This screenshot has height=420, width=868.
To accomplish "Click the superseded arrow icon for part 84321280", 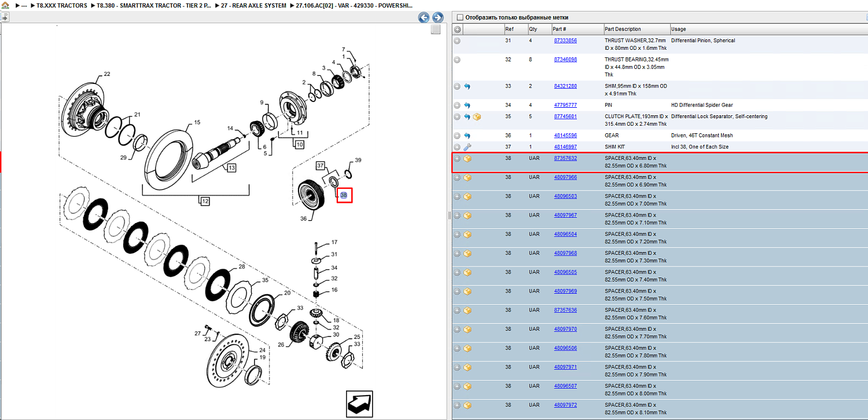I will (467, 86).
